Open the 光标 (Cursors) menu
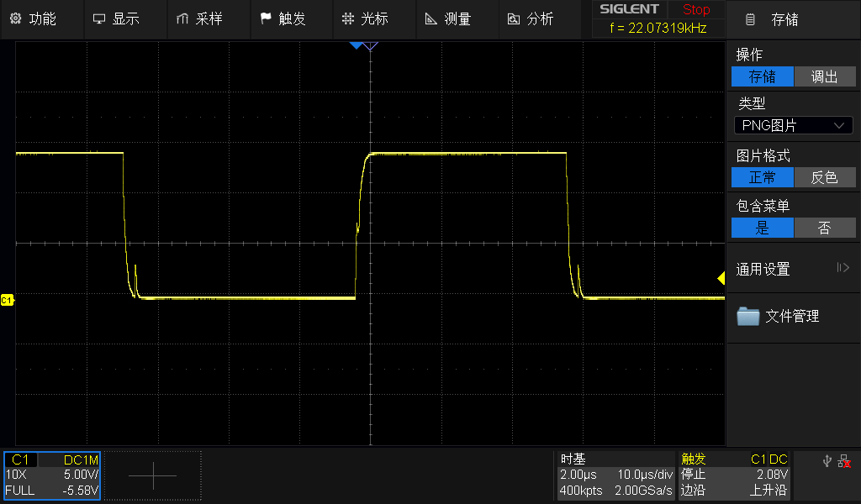 pyautogui.click(x=374, y=19)
